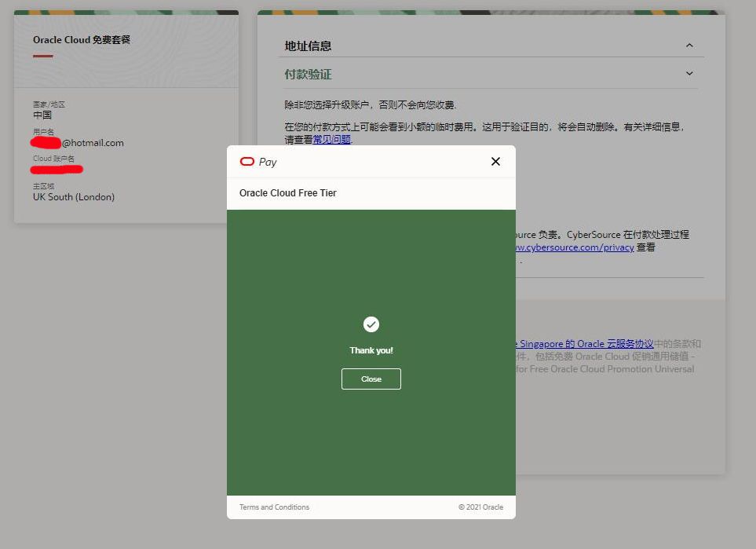This screenshot has height=549, width=756.
Task: Click the @hotmail.com username value
Action: point(93,143)
